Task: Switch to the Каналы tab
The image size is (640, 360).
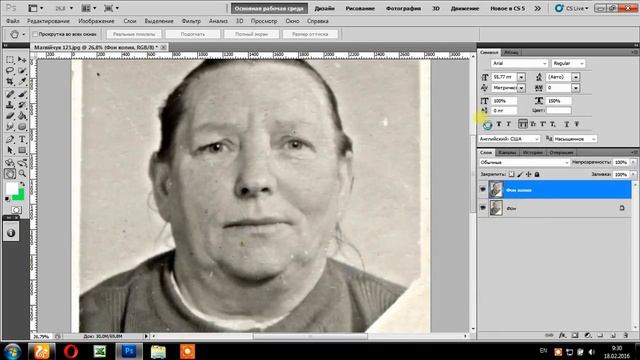Action: click(x=507, y=152)
